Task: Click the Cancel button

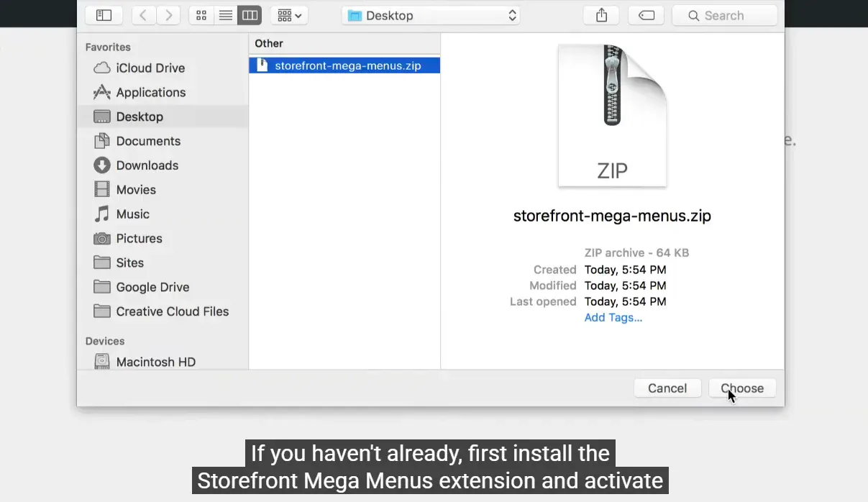Action: (667, 388)
